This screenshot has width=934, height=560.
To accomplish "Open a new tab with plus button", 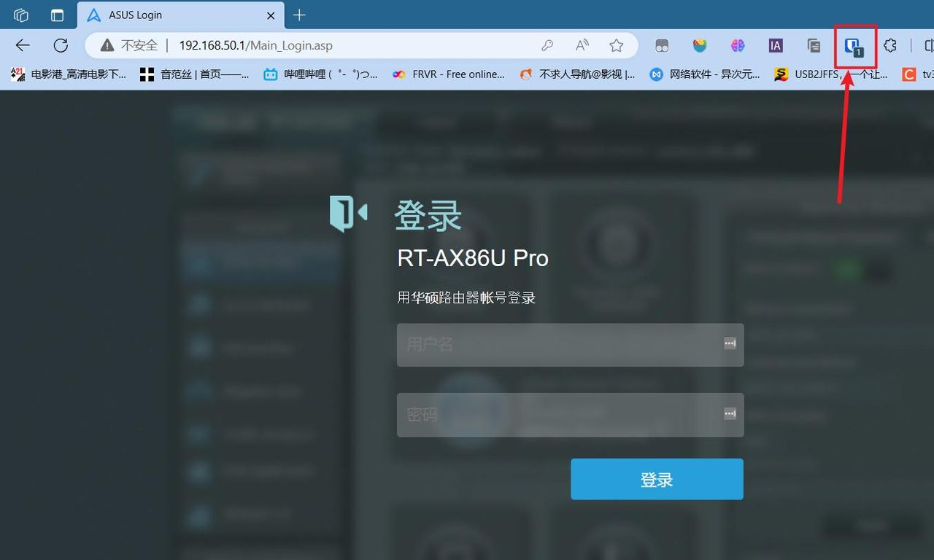I will click(x=299, y=15).
